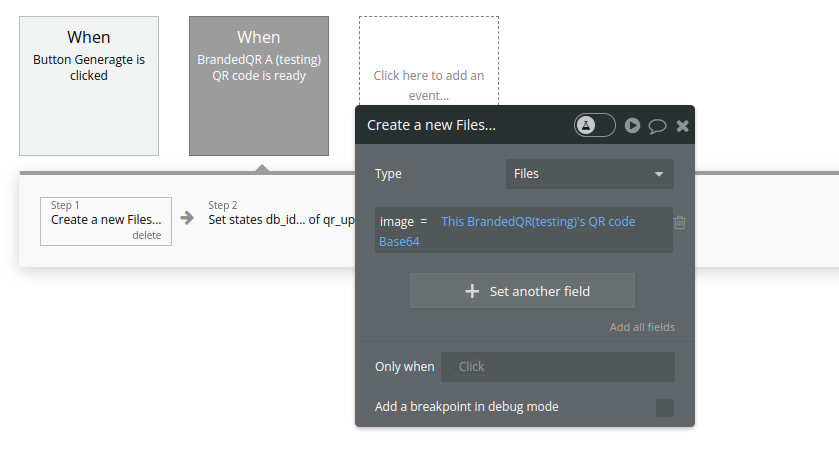Enable the breakpoint in debug mode checkbox
This screenshot has width=839, height=468.
coord(664,407)
